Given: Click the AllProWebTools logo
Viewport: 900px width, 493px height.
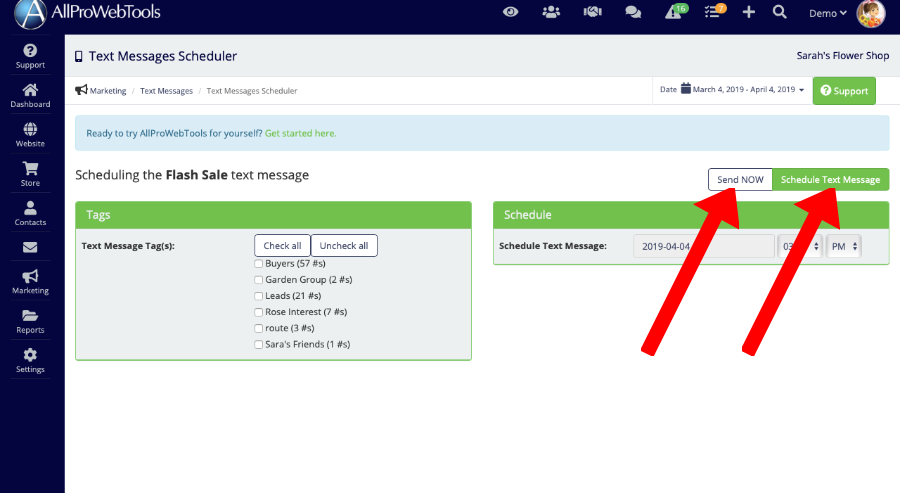Looking at the screenshot, I should point(87,13).
